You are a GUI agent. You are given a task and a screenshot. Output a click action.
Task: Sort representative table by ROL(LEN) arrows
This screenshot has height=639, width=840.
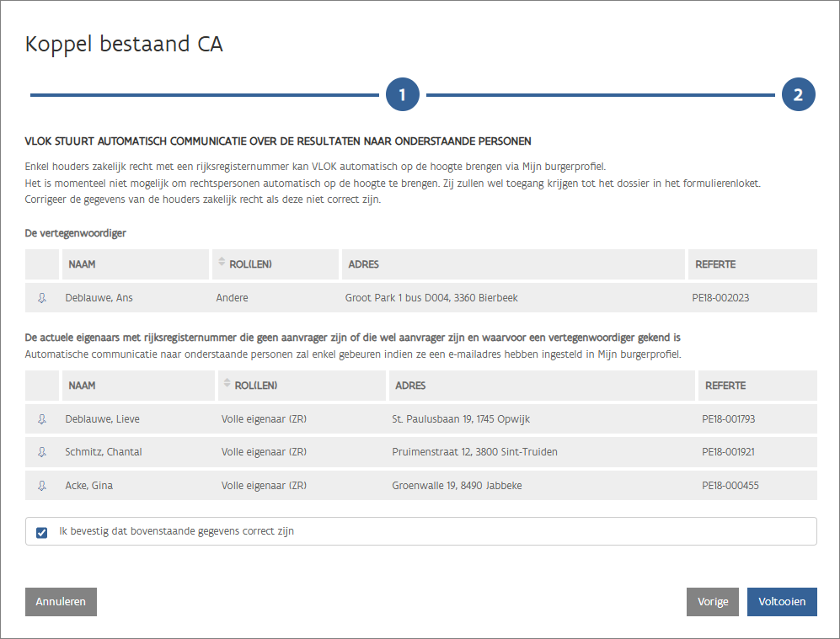(222, 264)
